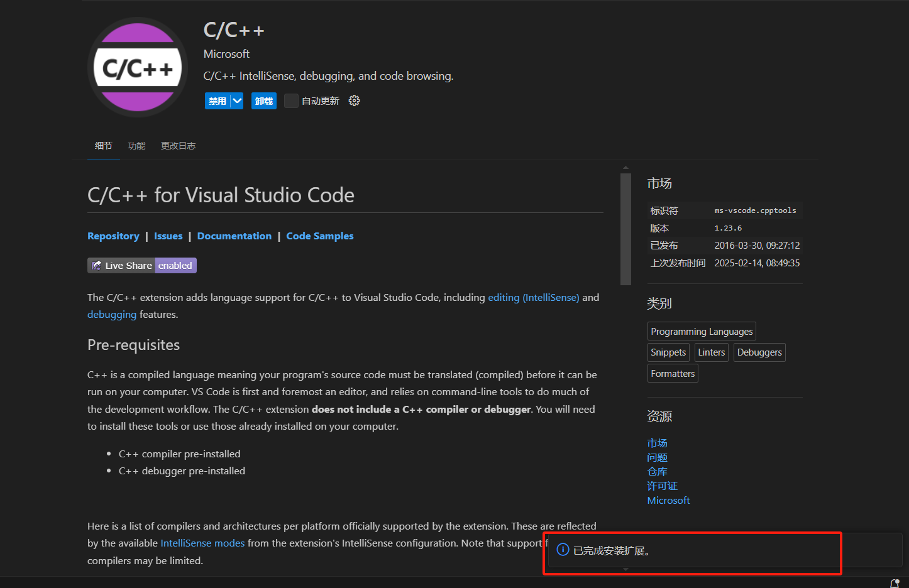Toggle the 自动更新 checkbox
The height and width of the screenshot is (588, 909).
(291, 101)
